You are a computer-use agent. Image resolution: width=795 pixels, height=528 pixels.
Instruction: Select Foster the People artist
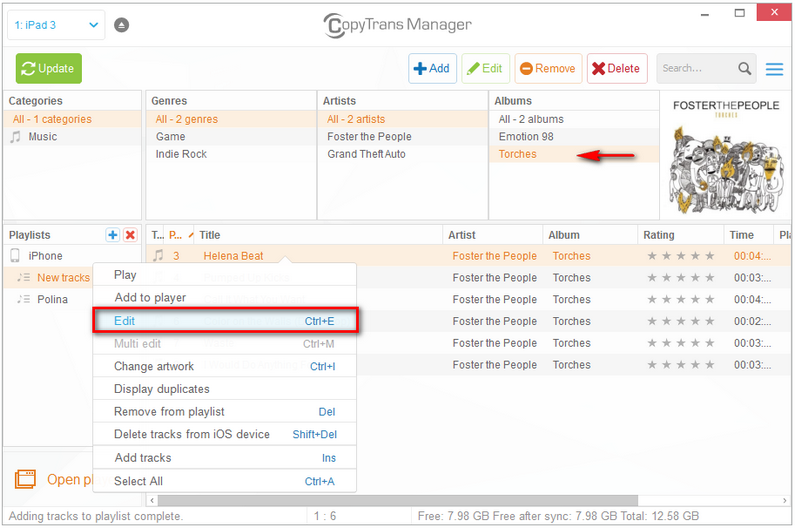403,136
